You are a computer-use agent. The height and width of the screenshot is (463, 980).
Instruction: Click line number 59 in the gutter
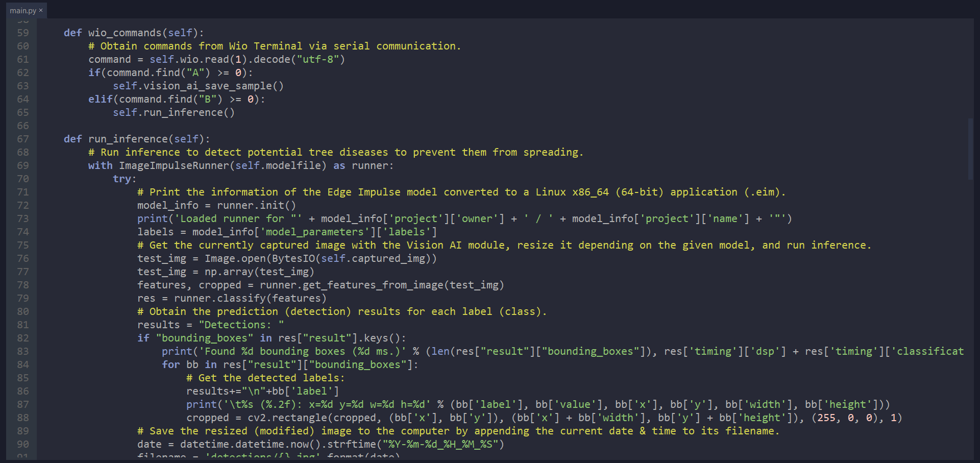point(23,33)
